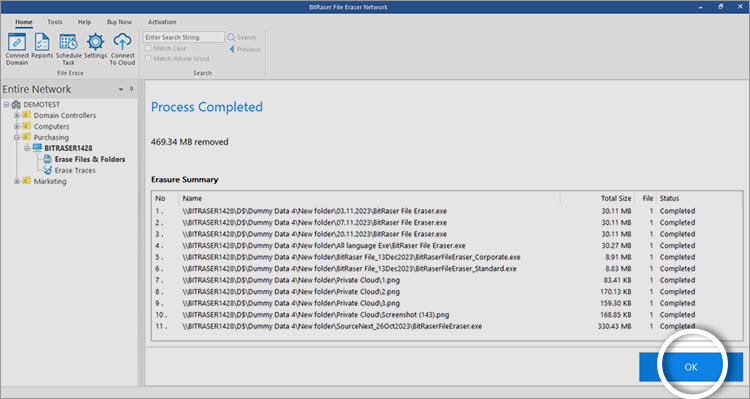Click the File column header
The width and height of the screenshot is (750, 399).
[648, 198]
